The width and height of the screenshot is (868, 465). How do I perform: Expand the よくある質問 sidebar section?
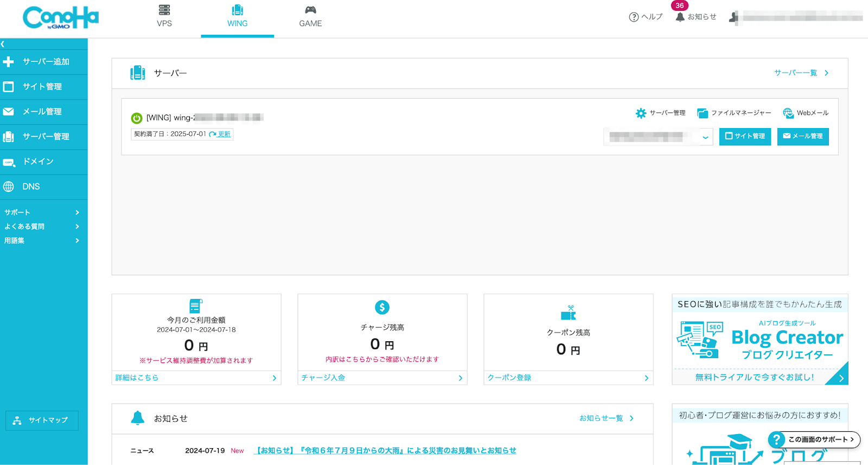(x=42, y=226)
